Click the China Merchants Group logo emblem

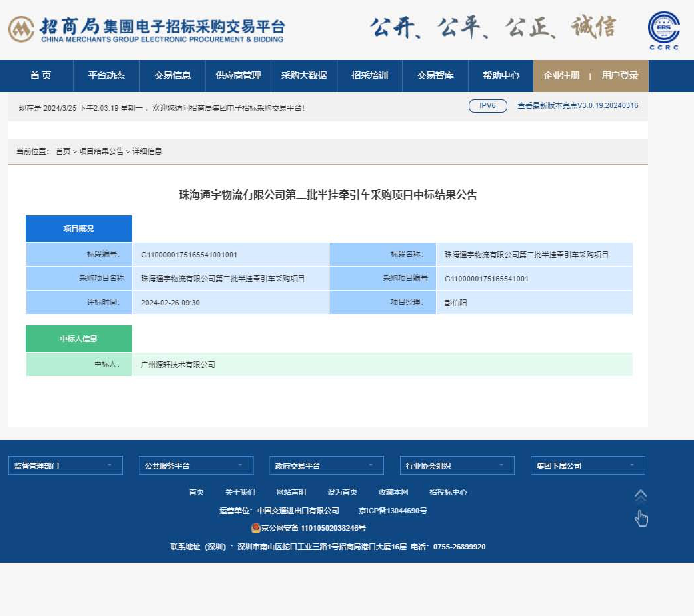point(21,30)
